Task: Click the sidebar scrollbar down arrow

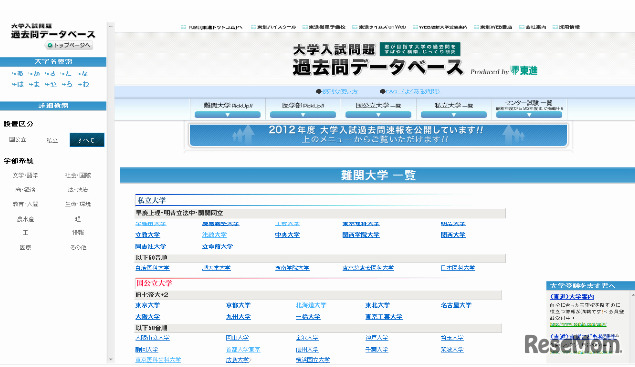Action: point(111,359)
